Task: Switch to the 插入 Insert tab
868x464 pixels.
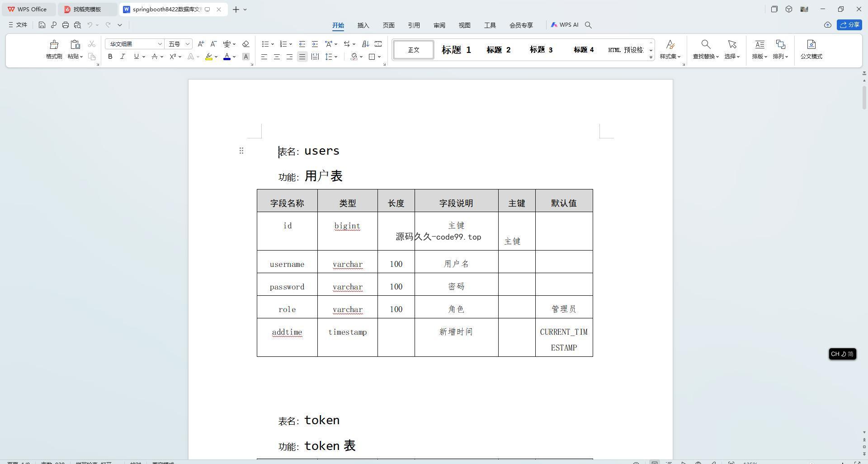Action: 363,25
